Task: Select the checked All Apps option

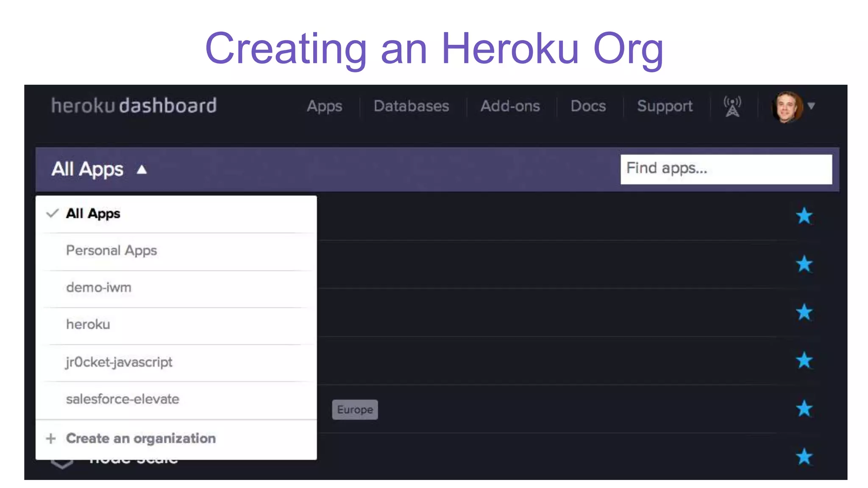Action: click(x=176, y=213)
